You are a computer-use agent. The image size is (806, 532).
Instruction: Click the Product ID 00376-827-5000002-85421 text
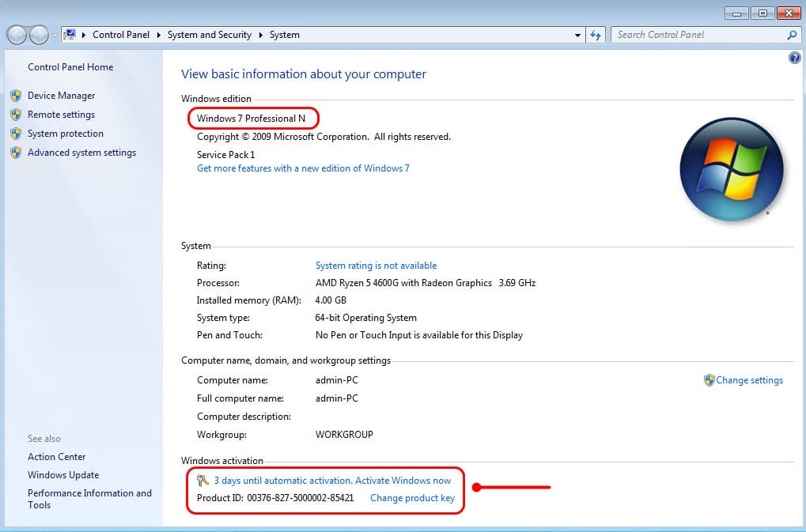point(275,498)
